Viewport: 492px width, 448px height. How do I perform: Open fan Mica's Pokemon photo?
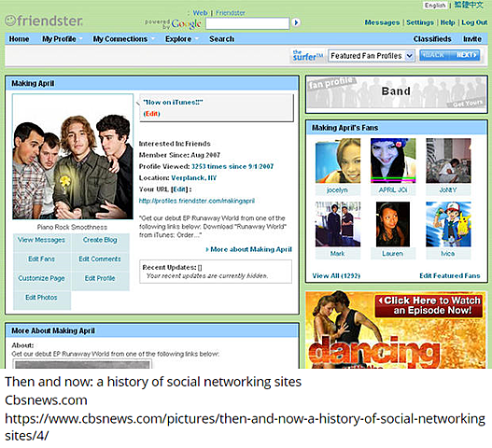click(x=448, y=224)
